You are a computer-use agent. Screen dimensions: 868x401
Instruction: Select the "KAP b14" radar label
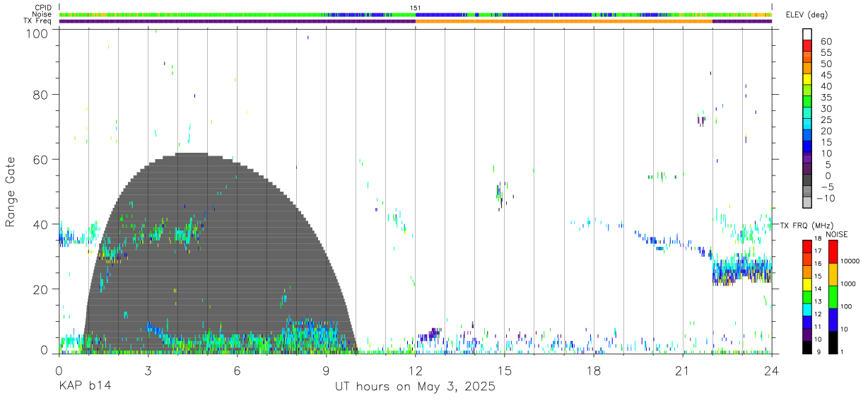click(85, 387)
